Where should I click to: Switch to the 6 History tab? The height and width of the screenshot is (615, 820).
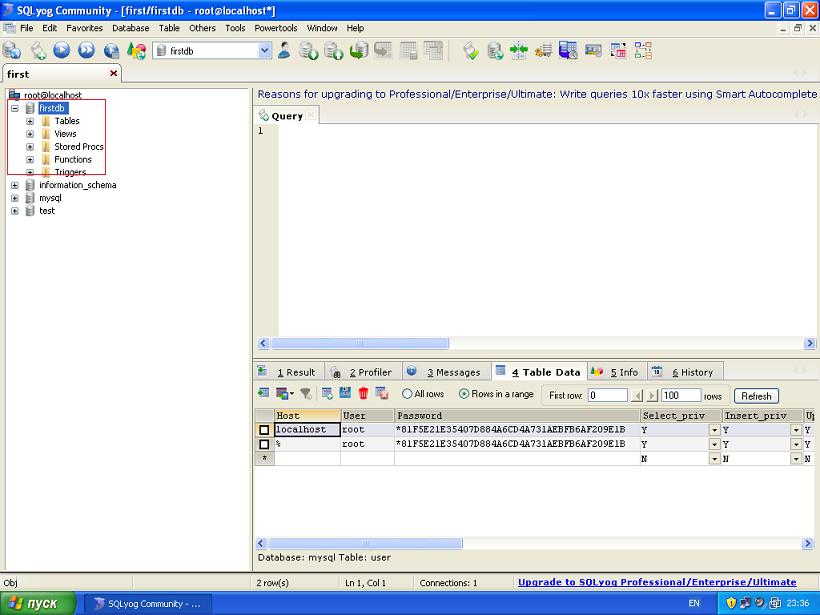[x=686, y=372]
